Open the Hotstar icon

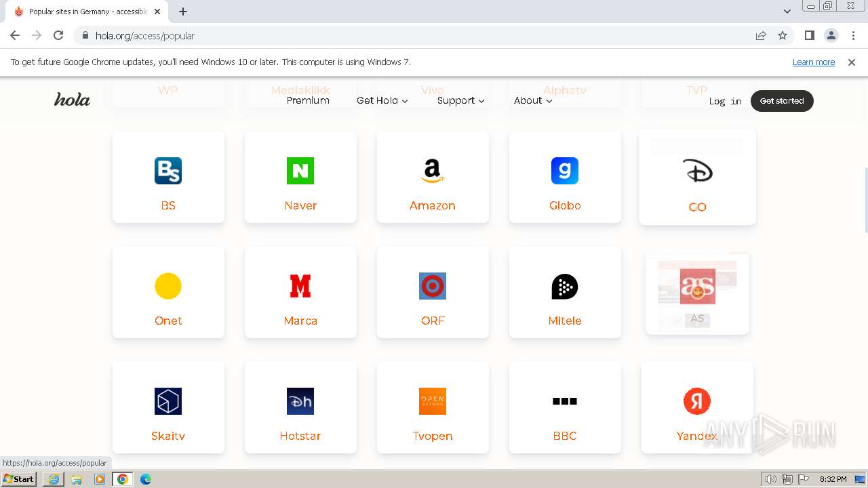click(300, 401)
